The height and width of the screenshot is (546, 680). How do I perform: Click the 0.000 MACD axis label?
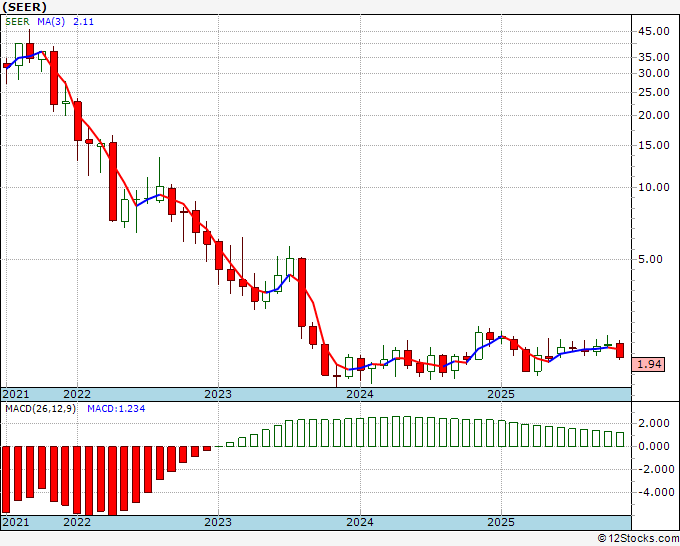tap(654, 446)
